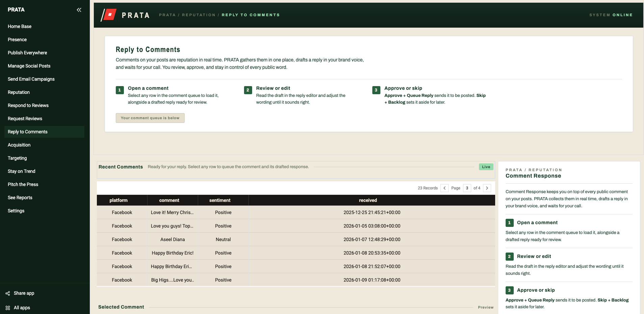Select 'Happy Birthday Eric!' comment row

[x=296, y=253]
